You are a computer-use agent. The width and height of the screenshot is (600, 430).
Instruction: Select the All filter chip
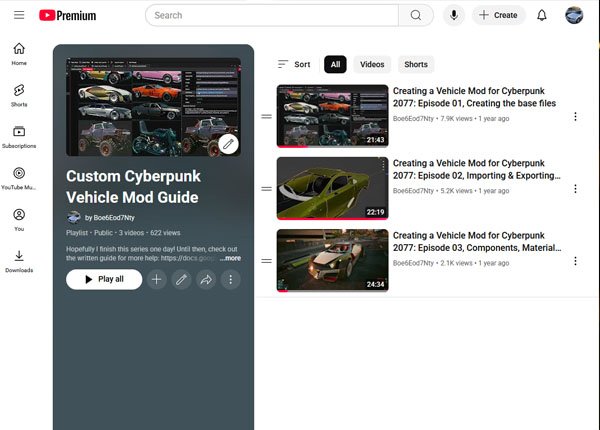335,64
